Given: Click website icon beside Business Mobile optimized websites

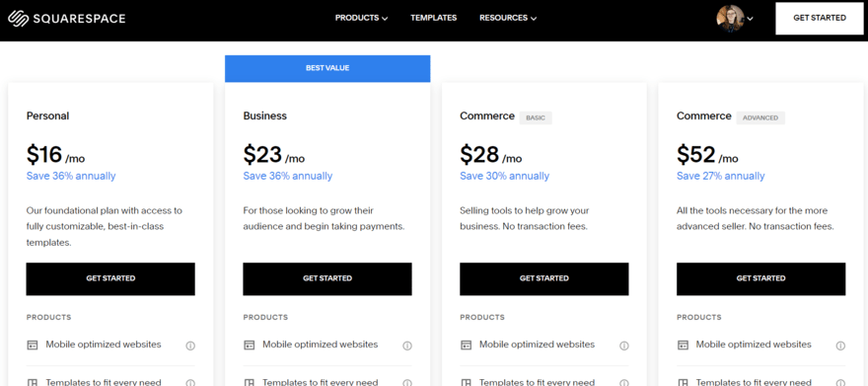Looking at the screenshot, I should [250, 345].
